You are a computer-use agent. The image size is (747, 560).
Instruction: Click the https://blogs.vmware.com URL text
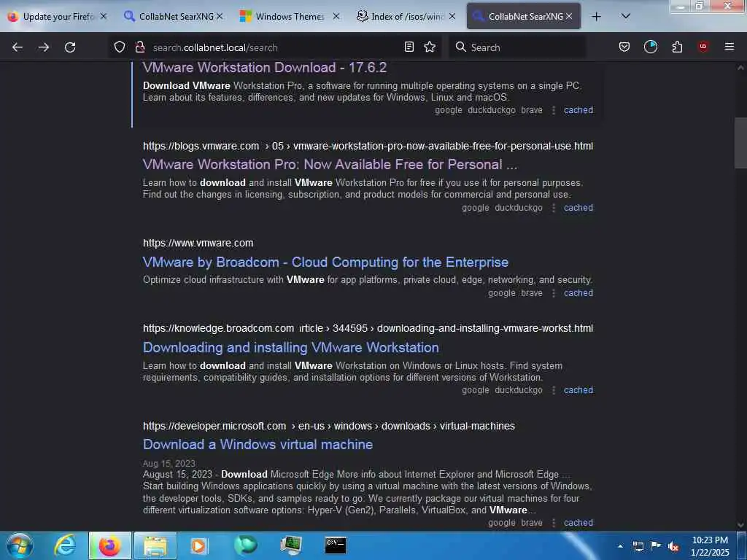click(201, 146)
